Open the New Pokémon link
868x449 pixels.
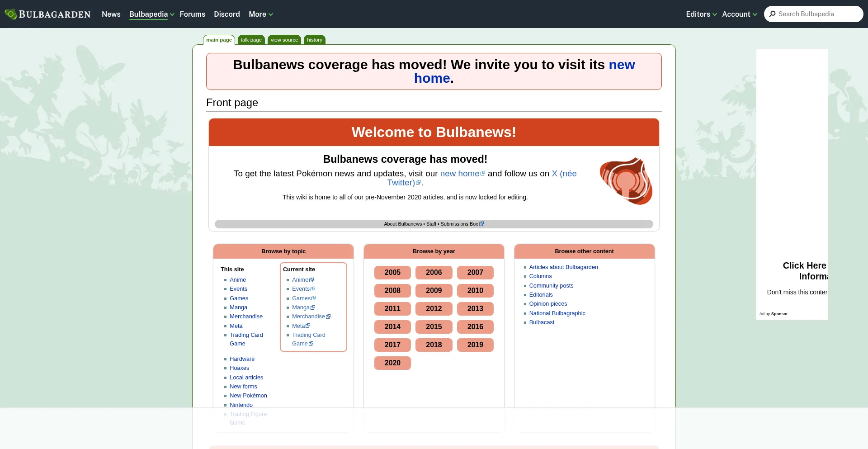[x=248, y=396]
